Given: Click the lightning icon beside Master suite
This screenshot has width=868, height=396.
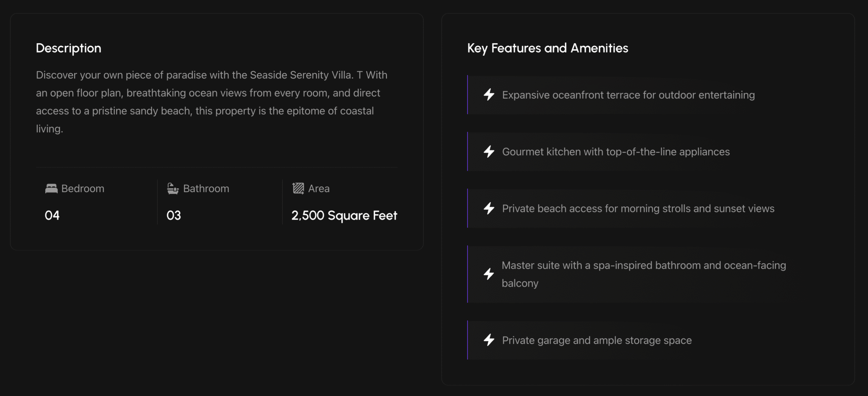Looking at the screenshot, I should (489, 274).
